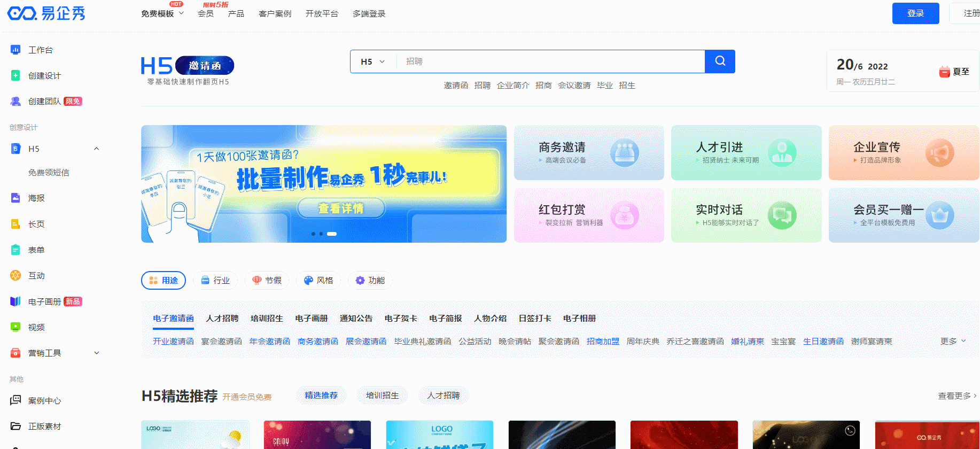Open 多端登录 in top menu
This screenshot has width=980, height=449.
coord(369,13)
